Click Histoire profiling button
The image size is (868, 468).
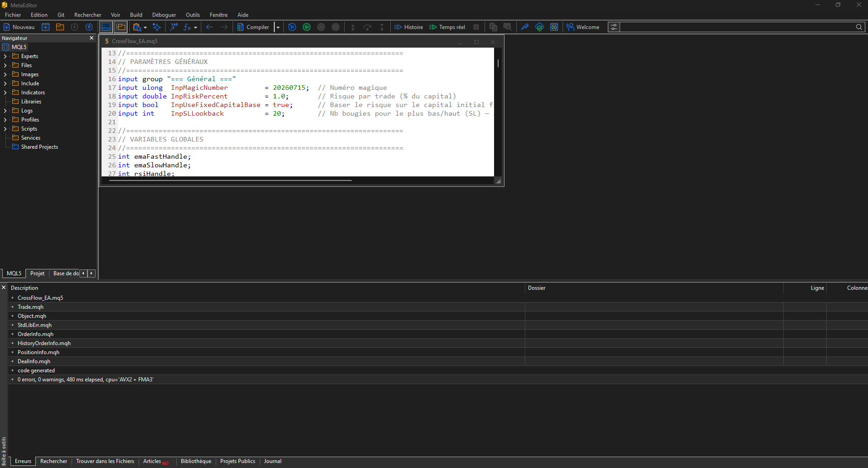pos(408,27)
